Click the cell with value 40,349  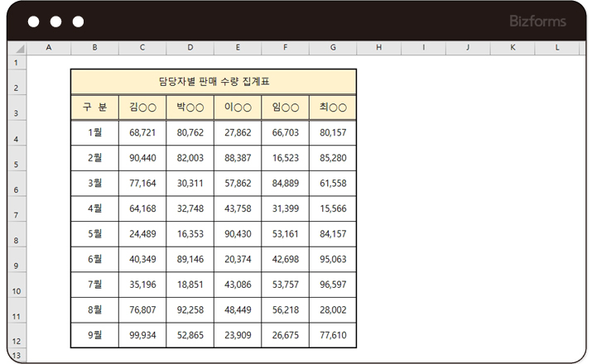coord(142,259)
